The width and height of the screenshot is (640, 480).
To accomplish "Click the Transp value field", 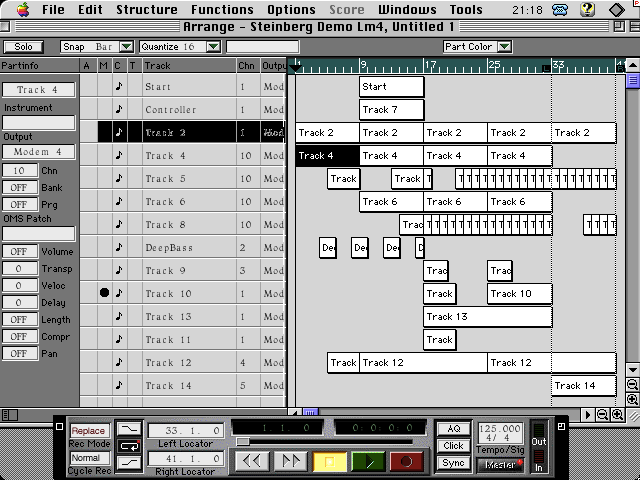I will [20, 269].
